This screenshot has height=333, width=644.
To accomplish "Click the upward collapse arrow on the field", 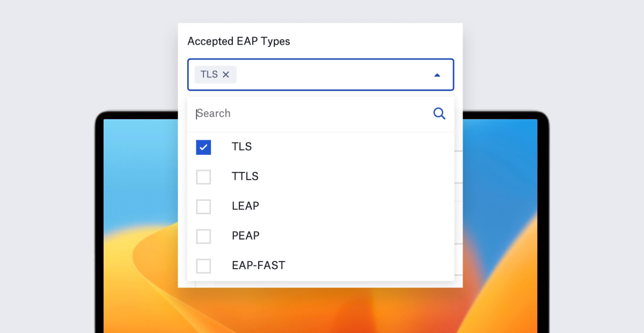I will [x=437, y=75].
